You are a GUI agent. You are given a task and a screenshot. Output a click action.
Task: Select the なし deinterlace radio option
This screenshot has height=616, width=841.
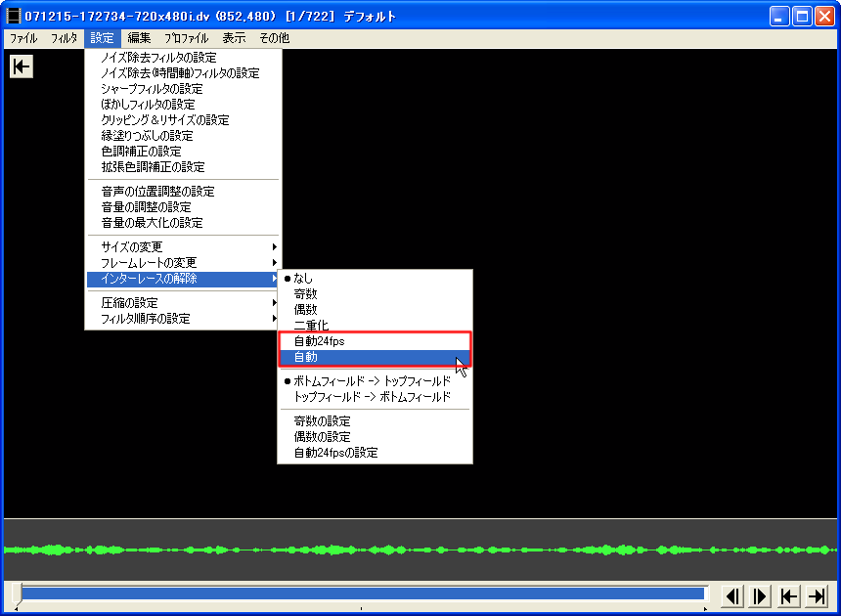[x=305, y=278]
